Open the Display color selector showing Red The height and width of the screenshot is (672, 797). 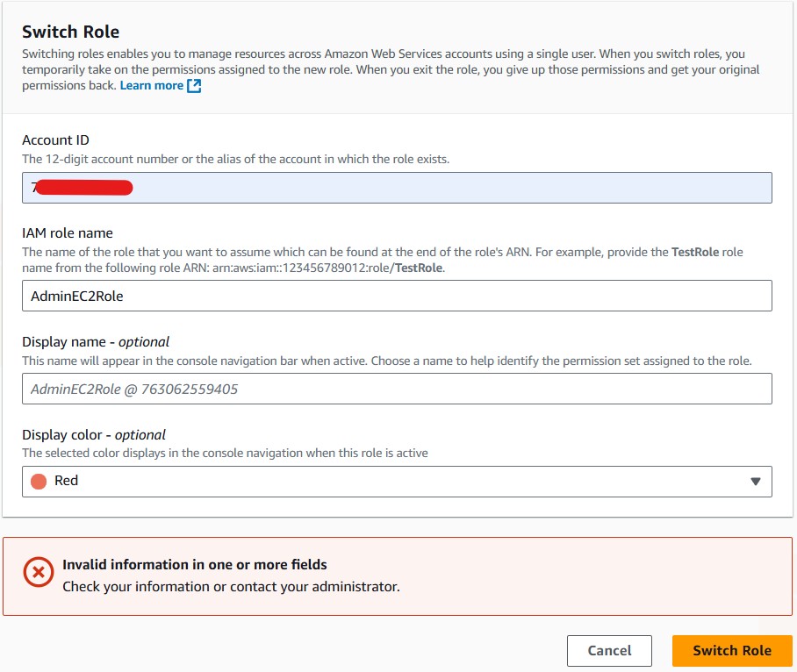(x=395, y=482)
